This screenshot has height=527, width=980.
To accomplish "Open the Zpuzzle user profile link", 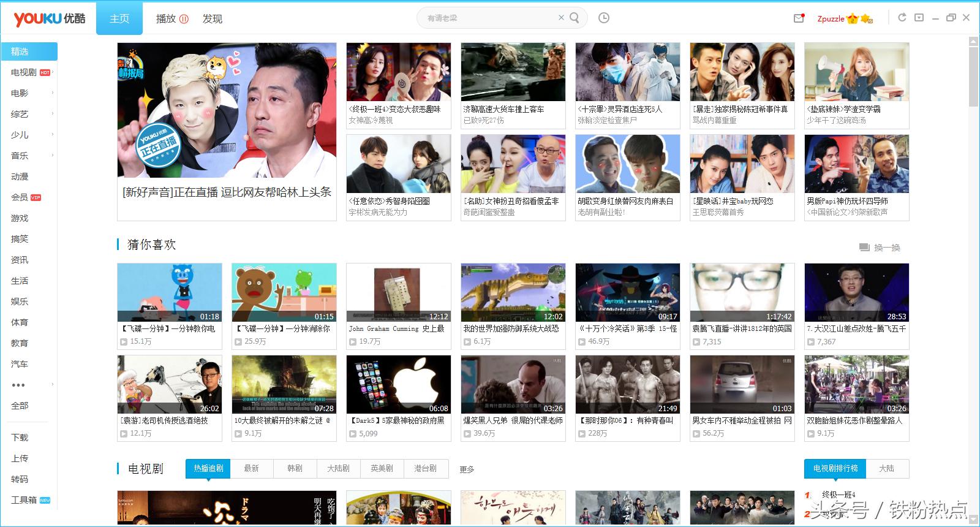I will tap(831, 19).
